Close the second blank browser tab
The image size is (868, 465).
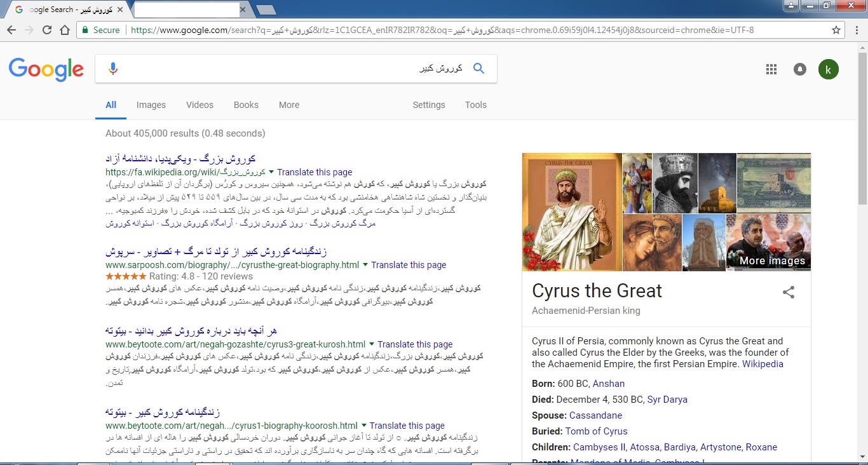pos(243,10)
